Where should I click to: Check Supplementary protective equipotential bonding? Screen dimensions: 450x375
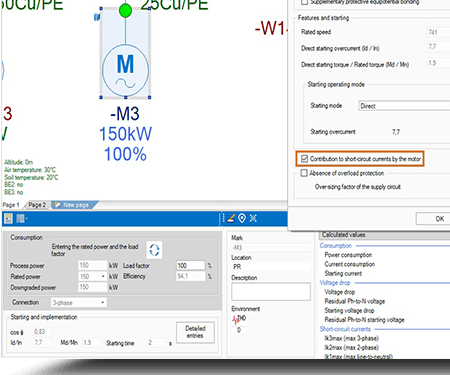coord(304,2)
